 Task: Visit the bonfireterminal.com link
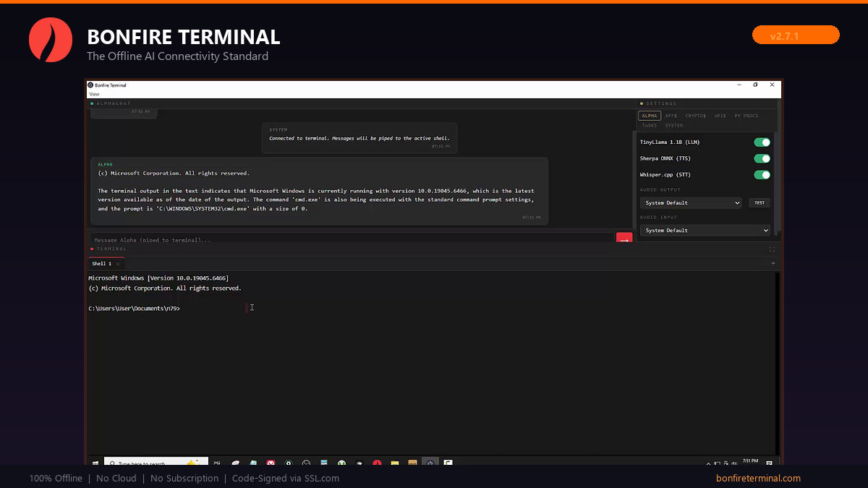tap(758, 478)
